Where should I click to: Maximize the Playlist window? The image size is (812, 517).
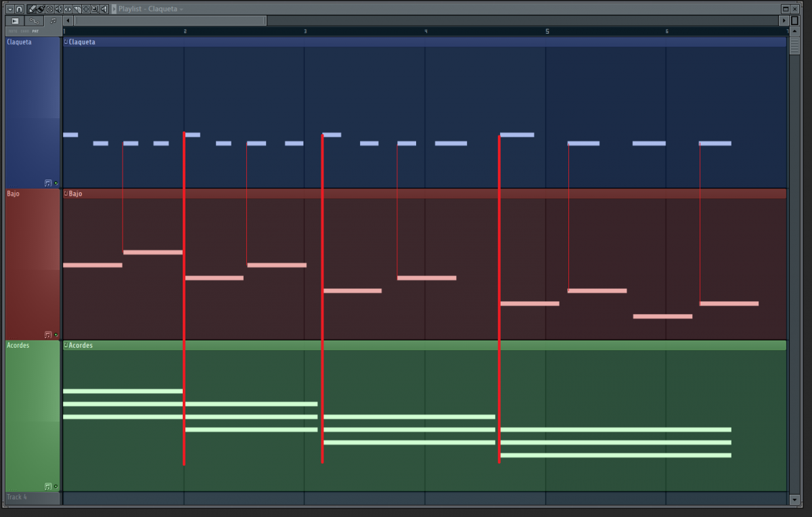click(x=786, y=9)
